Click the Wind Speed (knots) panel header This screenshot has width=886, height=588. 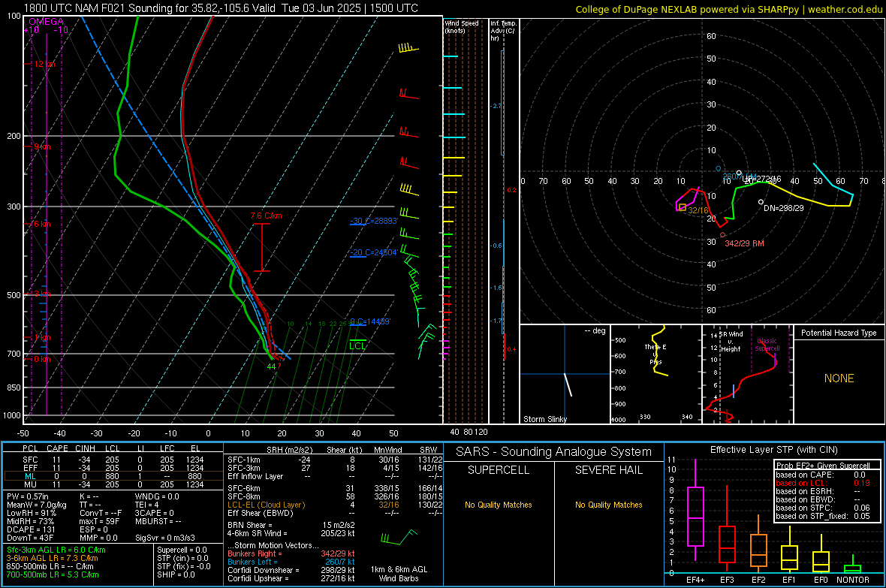click(x=462, y=26)
